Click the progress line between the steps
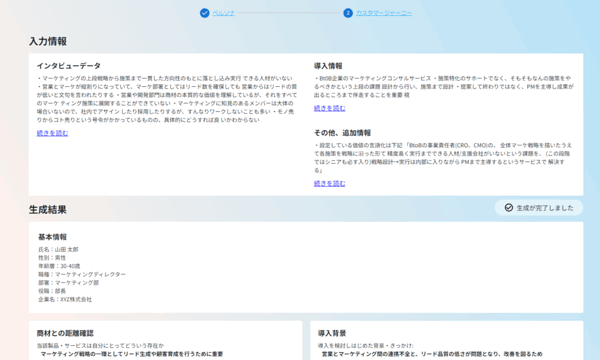The height and width of the screenshot is (360, 600). click(289, 13)
